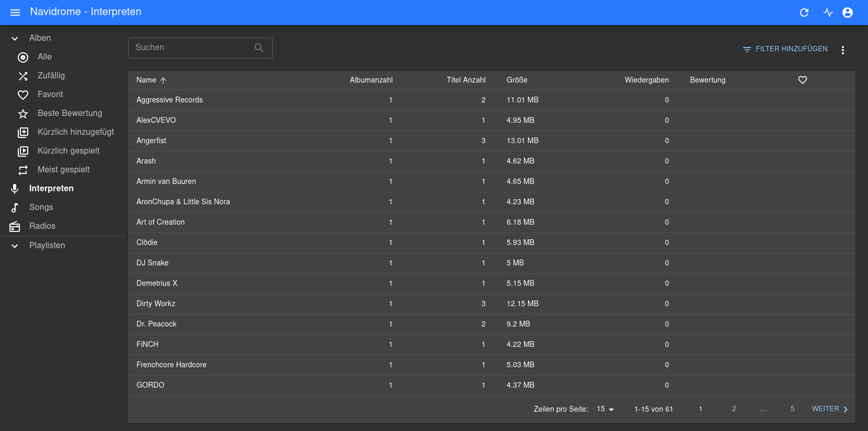Sort by Wiedergaben column header
The image size is (868, 431).
pyautogui.click(x=647, y=80)
